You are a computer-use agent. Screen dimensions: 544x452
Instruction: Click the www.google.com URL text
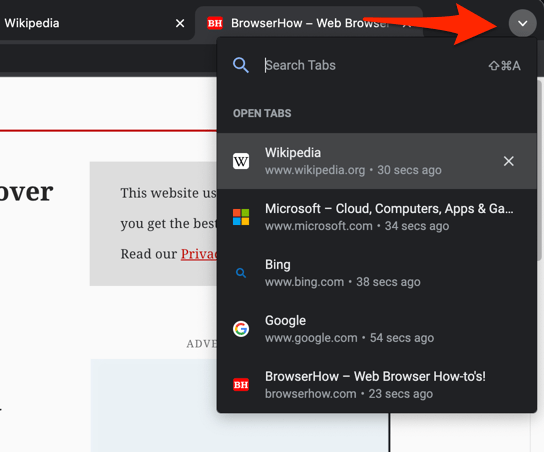(311, 338)
